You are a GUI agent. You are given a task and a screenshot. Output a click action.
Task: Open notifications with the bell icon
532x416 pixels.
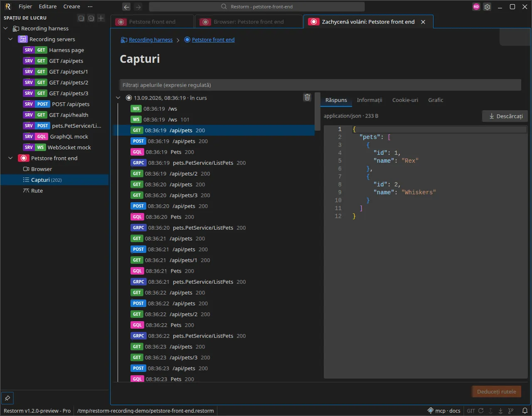point(525,411)
